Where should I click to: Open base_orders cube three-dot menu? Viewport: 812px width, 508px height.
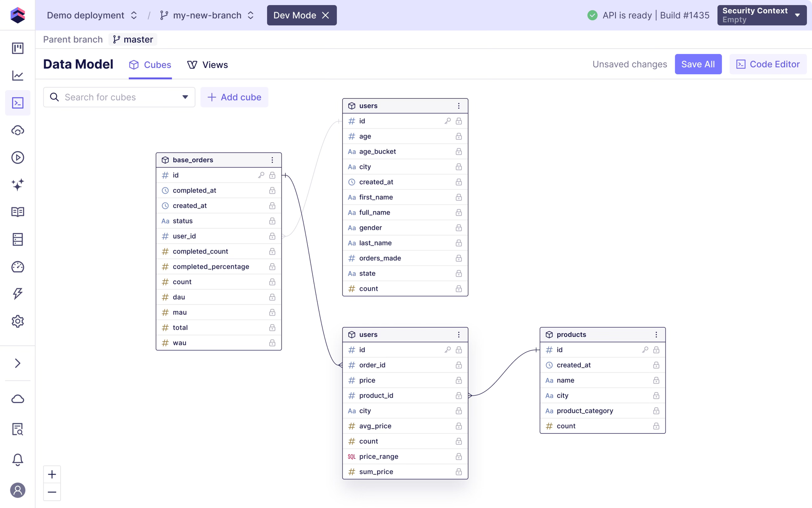pos(272,160)
